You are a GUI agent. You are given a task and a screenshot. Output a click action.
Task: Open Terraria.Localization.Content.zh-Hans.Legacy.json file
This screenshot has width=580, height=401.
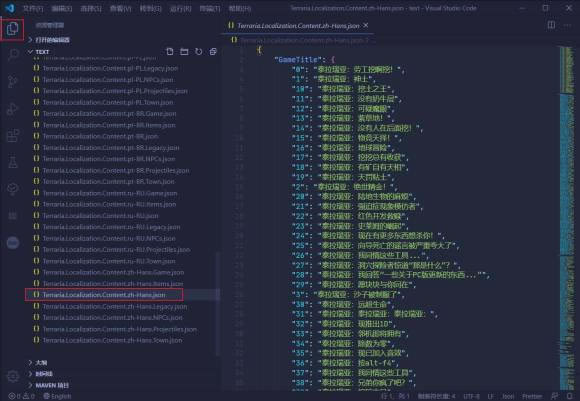click(x=115, y=306)
